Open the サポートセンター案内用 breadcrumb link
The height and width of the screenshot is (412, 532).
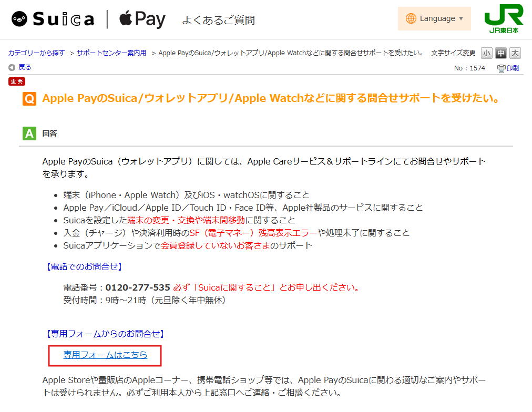pyautogui.click(x=111, y=53)
